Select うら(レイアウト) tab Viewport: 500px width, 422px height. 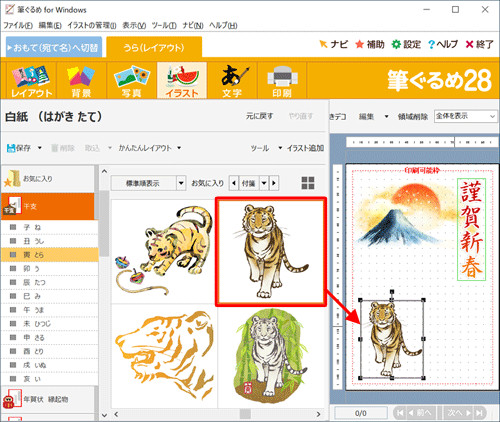(x=154, y=47)
